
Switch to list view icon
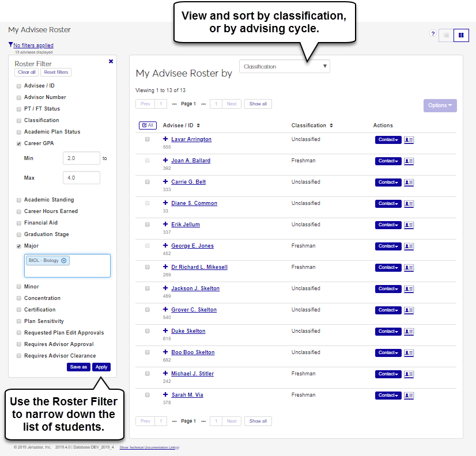(x=446, y=36)
